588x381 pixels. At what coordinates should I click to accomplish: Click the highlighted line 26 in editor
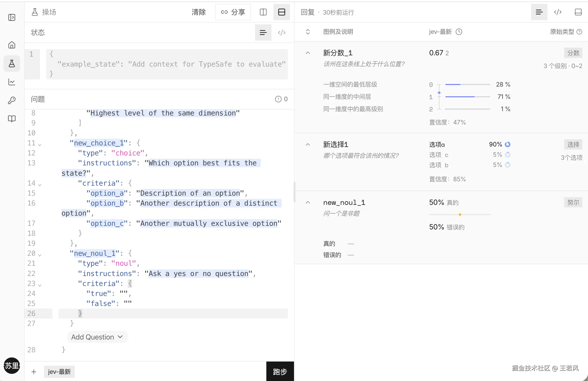173,313
